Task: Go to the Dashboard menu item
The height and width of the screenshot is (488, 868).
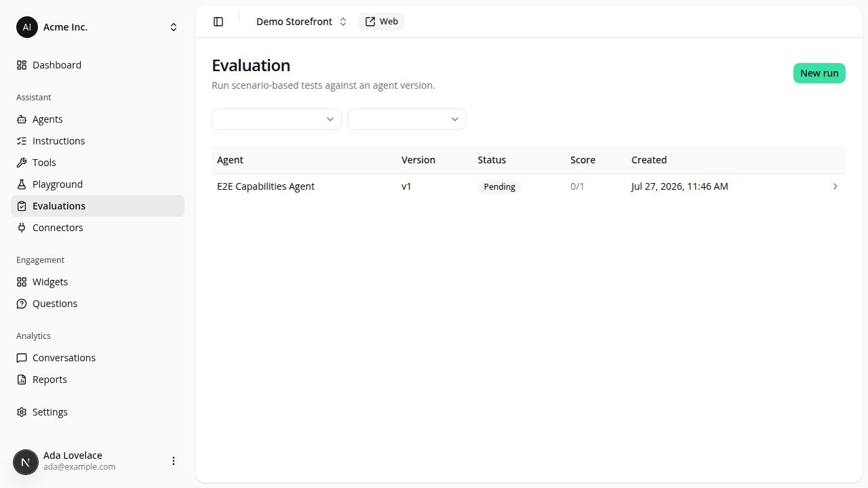Action: 98,65
